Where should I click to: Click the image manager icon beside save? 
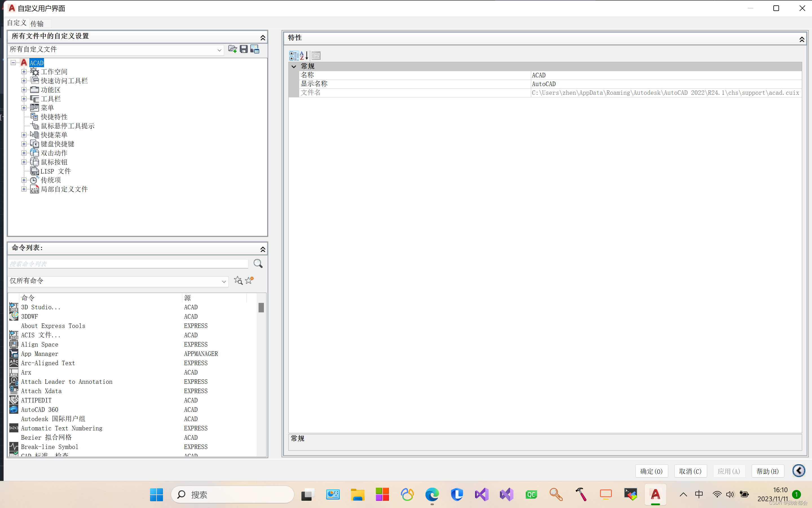pos(255,49)
